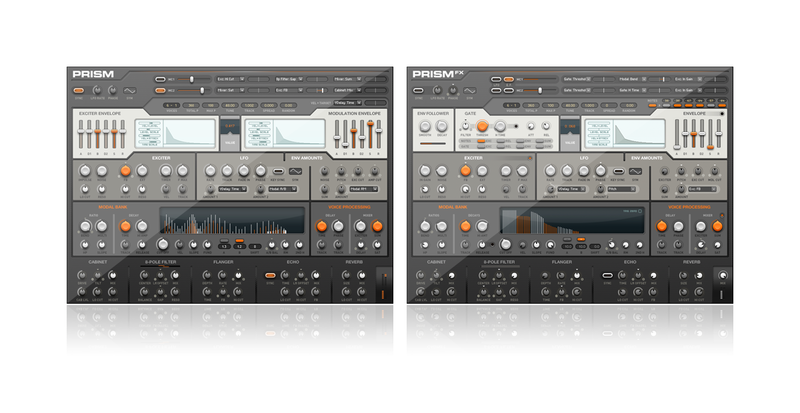Click the orange S fader in Prism FX's Envelope
The width and height of the screenshot is (800, 413).
pos(710,147)
